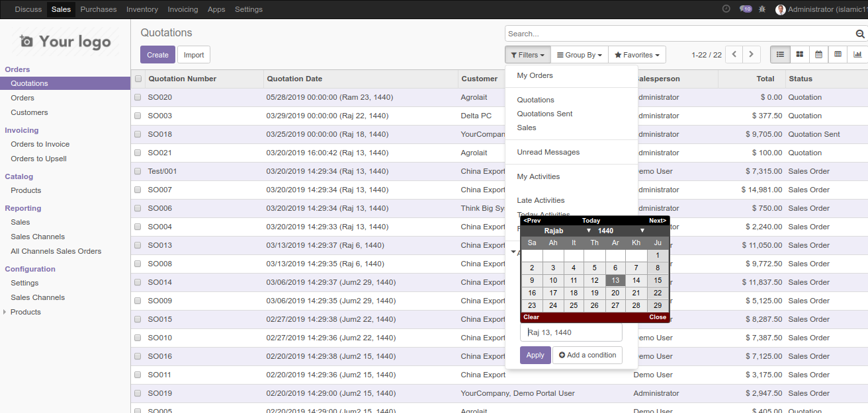This screenshot has height=413, width=868.
Task: Open graph view icon
Action: [857, 55]
